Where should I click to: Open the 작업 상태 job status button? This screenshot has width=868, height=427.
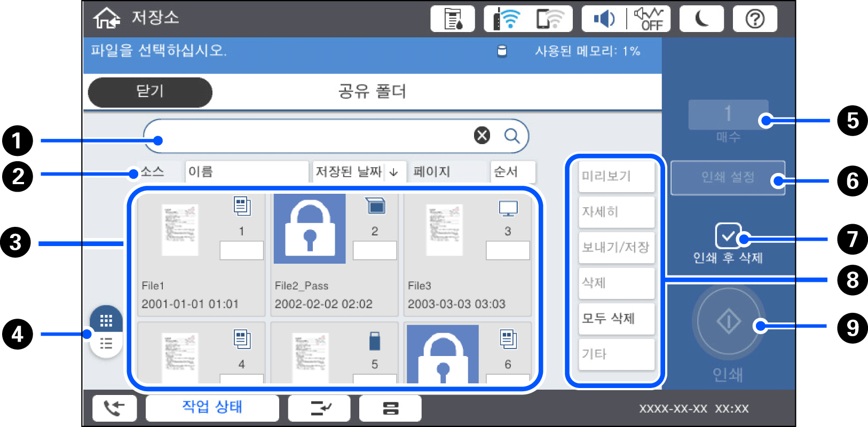[212, 408]
